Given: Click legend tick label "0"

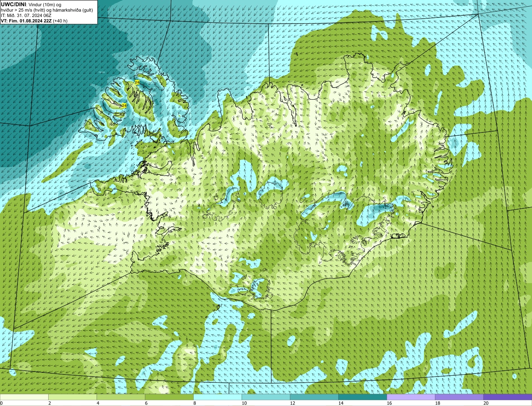Looking at the screenshot, I should point(2,403).
